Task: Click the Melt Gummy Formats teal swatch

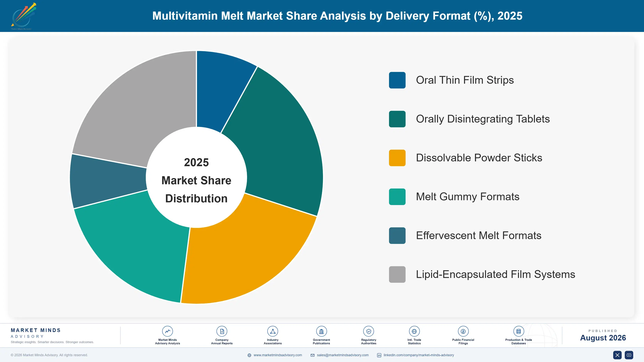Action: pos(397,197)
